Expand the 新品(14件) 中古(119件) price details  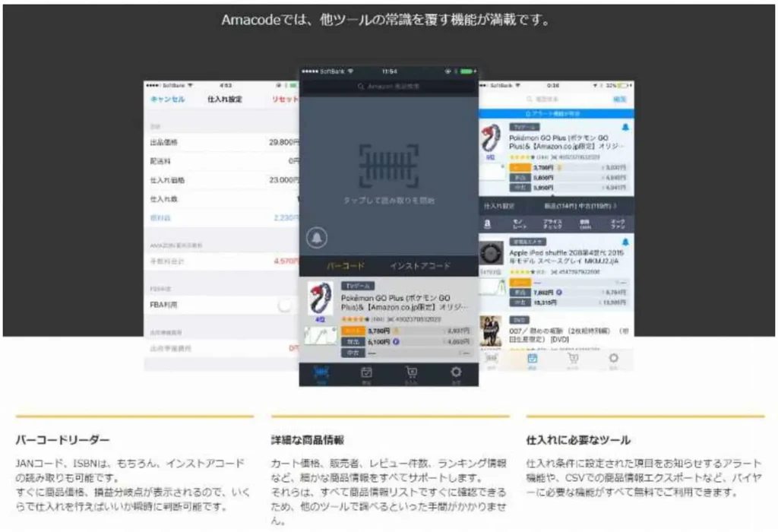click(579, 205)
